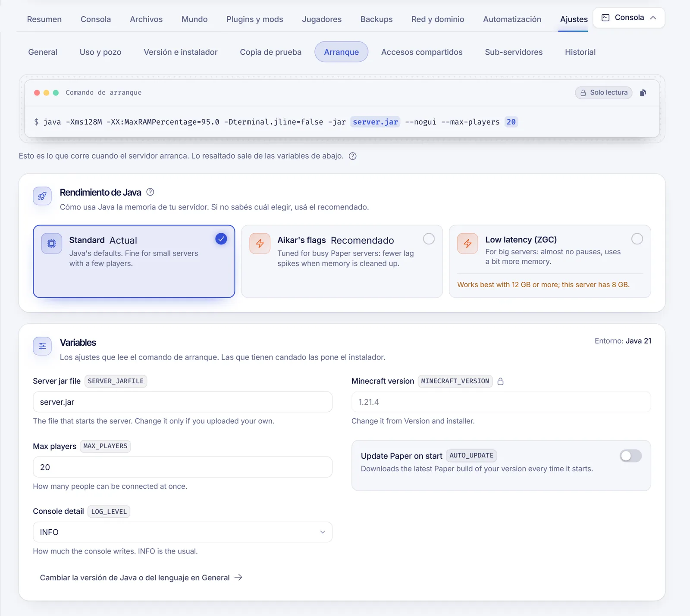The height and width of the screenshot is (616, 690).
Task: Open the Historial sub-tab
Action: click(580, 52)
